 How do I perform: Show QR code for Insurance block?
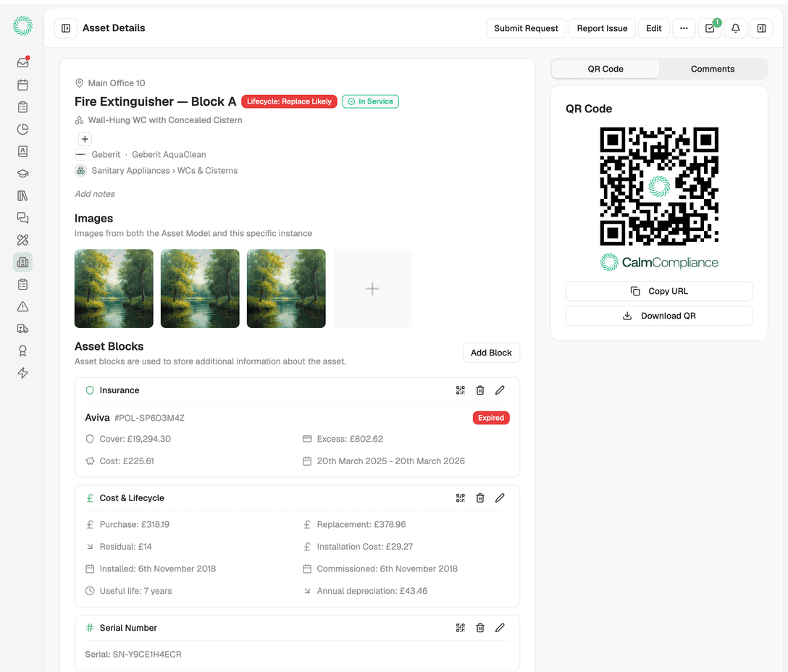point(461,390)
